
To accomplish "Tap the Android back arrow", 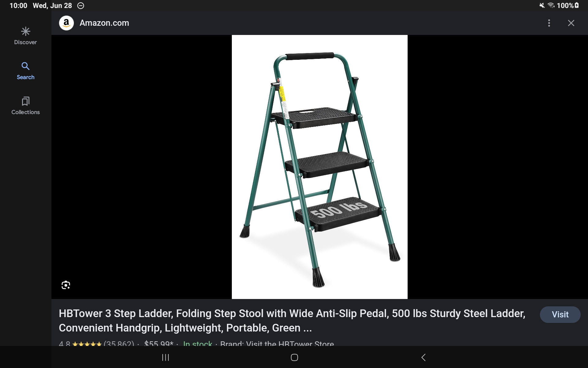I will [424, 357].
